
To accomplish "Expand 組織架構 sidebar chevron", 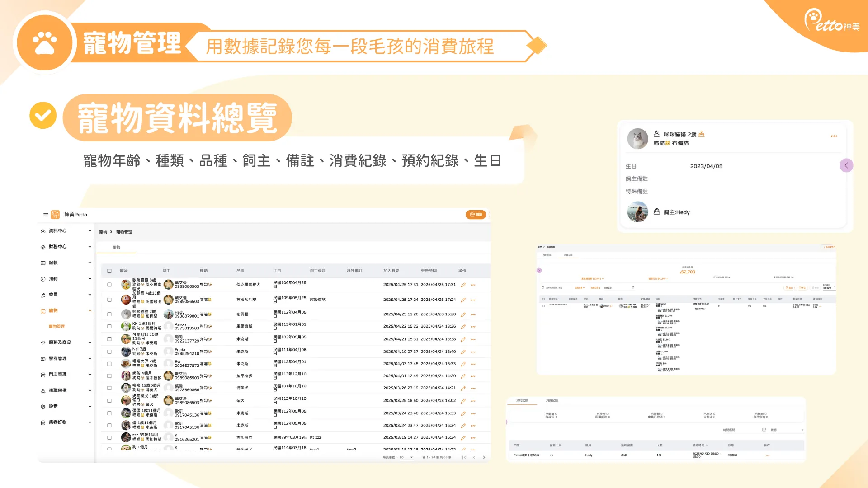I will tap(90, 391).
